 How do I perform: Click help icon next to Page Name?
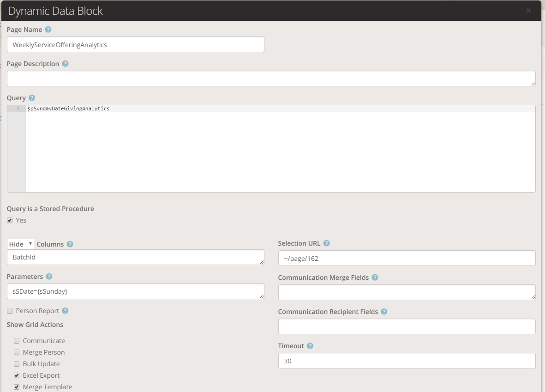(48, 30)
